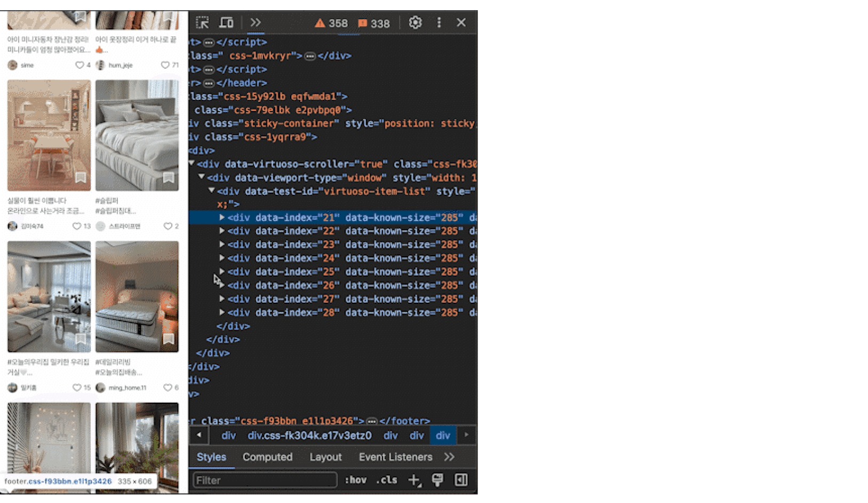Like the post by sime

click(x=79, y=65)
